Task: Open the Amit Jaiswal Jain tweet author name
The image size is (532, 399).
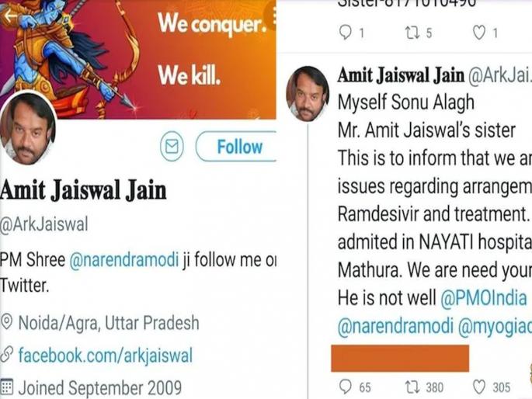Action: [401, 75]
